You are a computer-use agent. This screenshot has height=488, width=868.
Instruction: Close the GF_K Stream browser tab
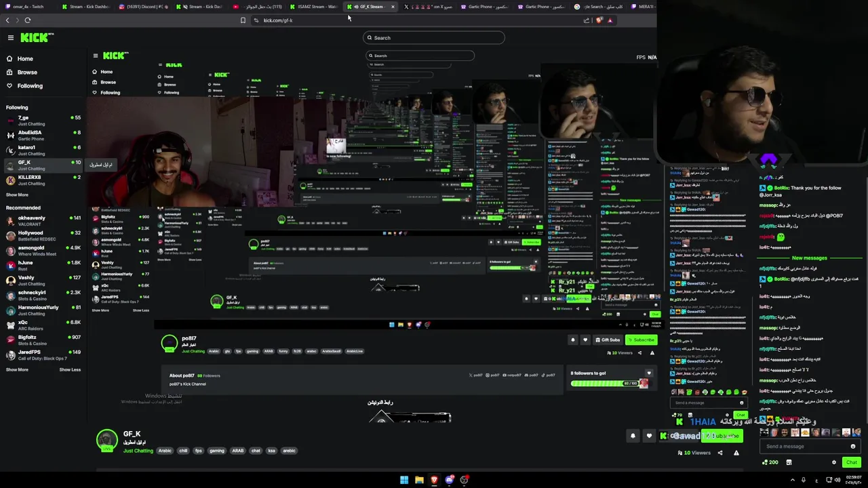tap(392, 7)
